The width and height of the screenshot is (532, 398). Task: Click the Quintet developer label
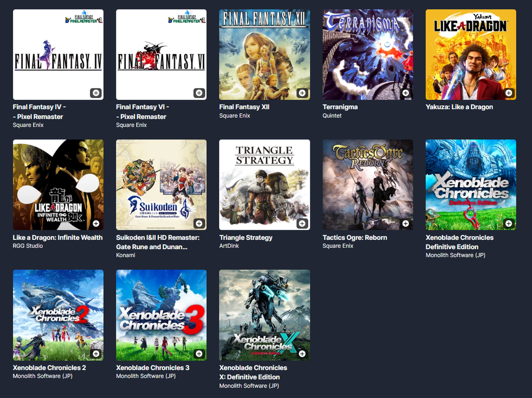point(332,115)
